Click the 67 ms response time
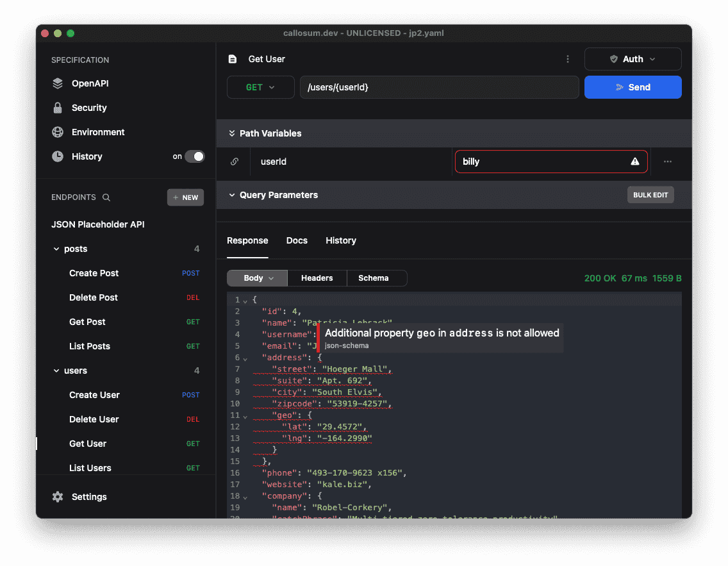Screen dimensions: 728x566 pyautogui.click(x=634, y=278)
